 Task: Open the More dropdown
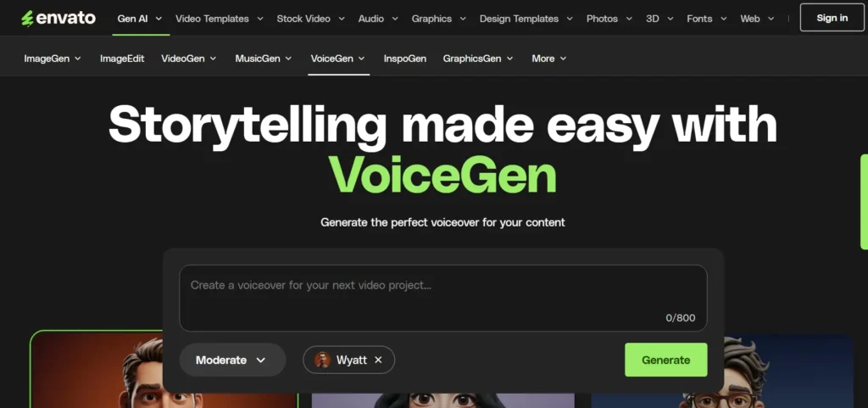[x=549, y=59]
